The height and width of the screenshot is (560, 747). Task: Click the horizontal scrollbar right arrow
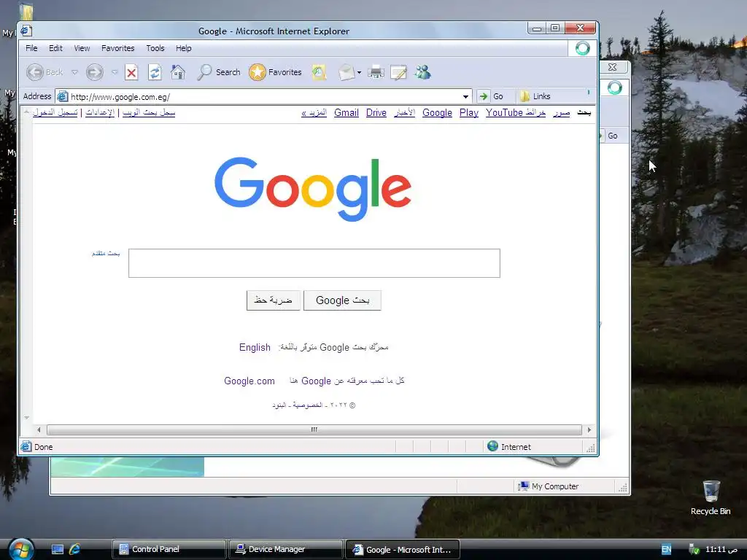589,429
